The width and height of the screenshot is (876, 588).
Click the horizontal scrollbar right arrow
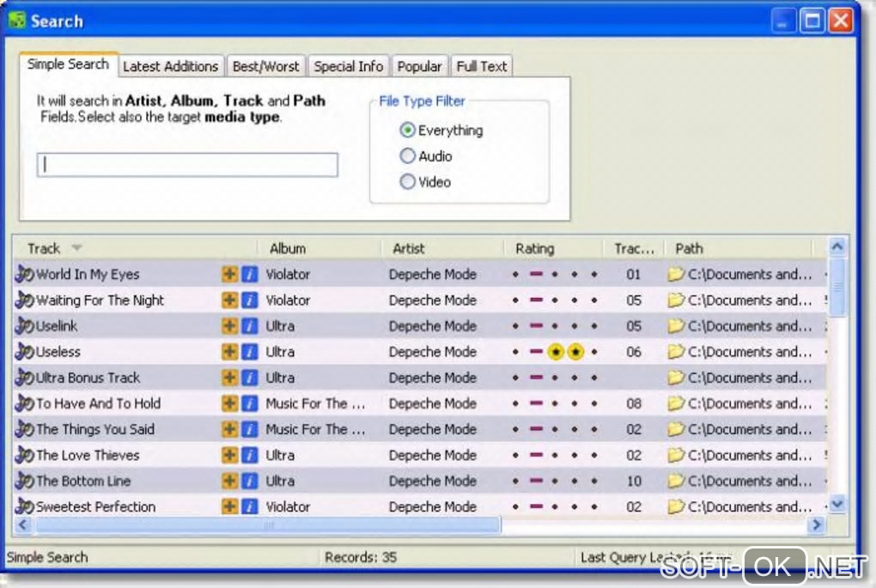[817, 524]
